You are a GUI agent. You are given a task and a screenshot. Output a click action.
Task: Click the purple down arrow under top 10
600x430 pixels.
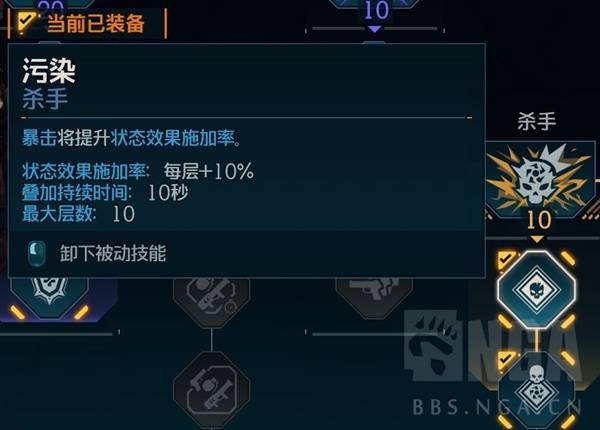(x=374, y=29)
